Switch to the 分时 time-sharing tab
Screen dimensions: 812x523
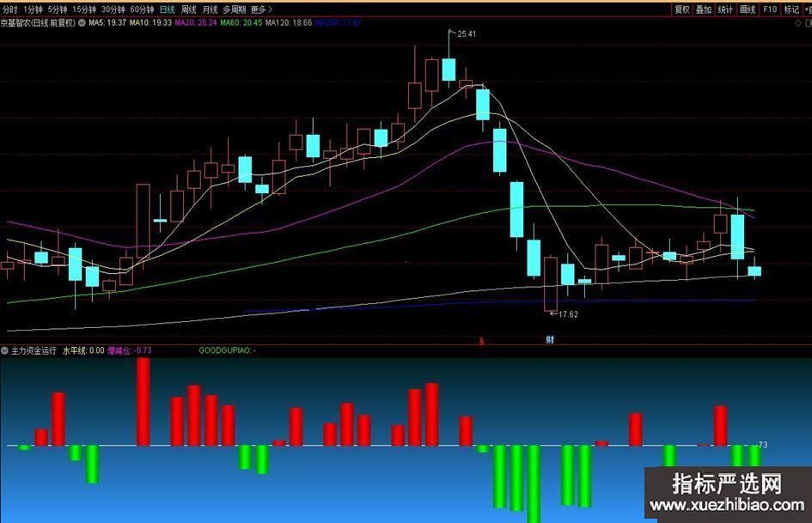pos(9,9)
